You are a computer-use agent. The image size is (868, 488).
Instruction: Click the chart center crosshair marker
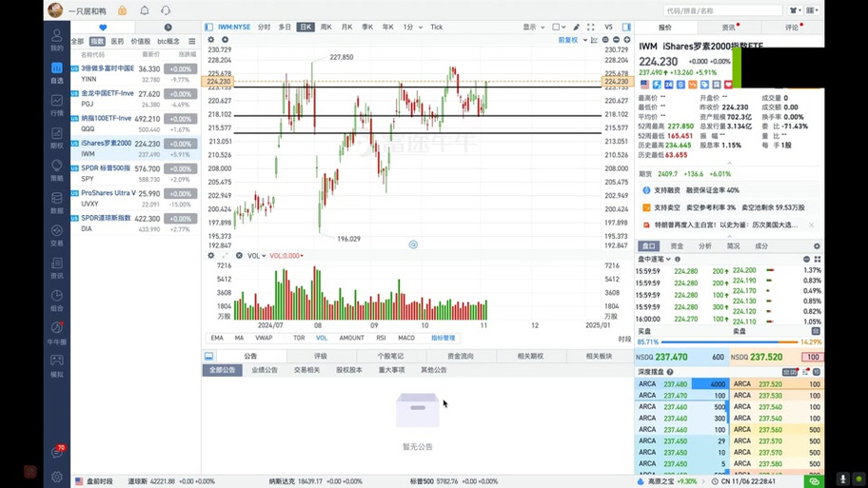[x=413, y=244]
